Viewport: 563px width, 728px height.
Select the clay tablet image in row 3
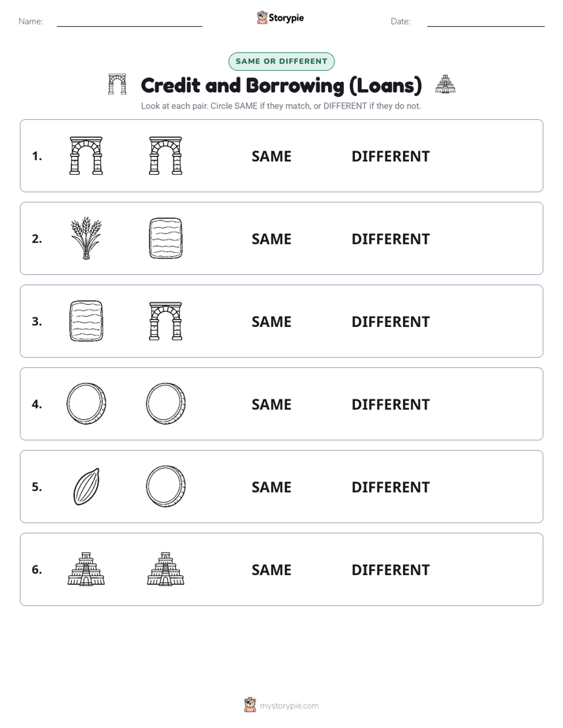pos(87,321)
